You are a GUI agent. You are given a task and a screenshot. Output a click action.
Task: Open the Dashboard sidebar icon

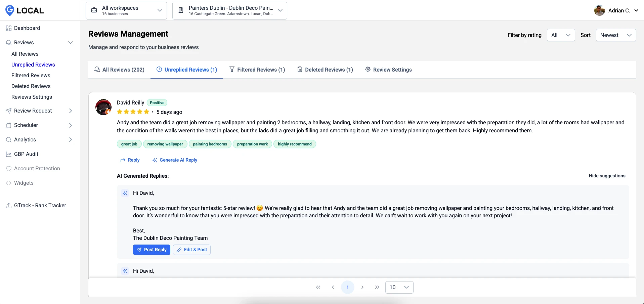click(x=8, y=28)
